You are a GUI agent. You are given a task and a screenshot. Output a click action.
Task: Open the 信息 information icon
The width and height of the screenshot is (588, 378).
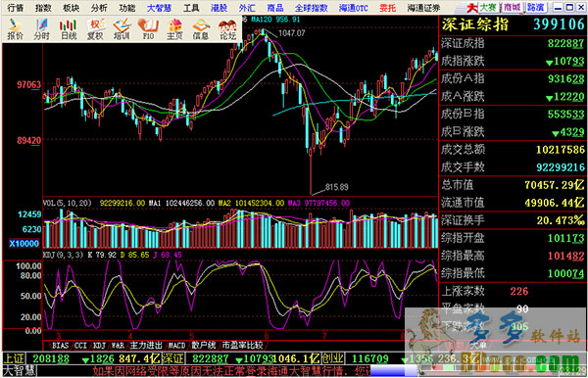201,29
